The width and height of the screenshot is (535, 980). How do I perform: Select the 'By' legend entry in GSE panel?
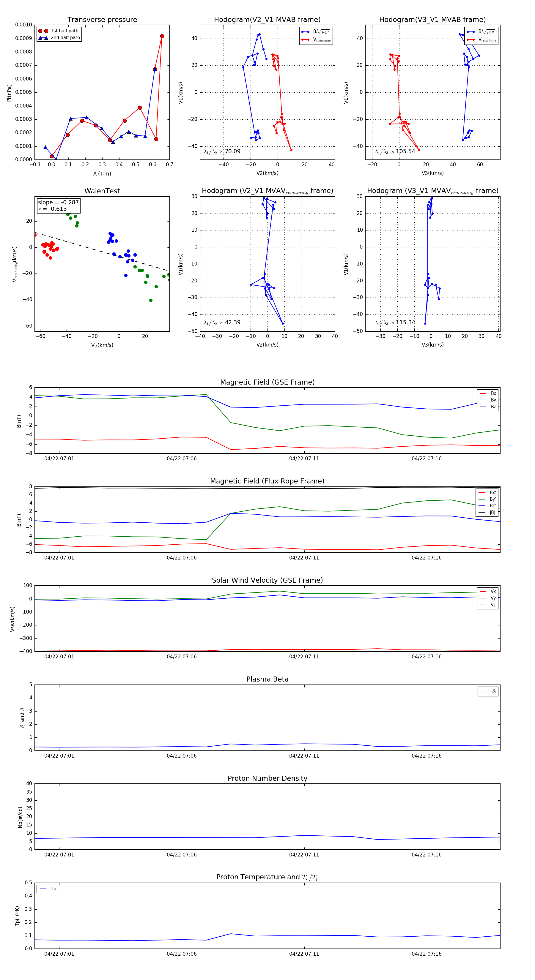click(488, 400)
